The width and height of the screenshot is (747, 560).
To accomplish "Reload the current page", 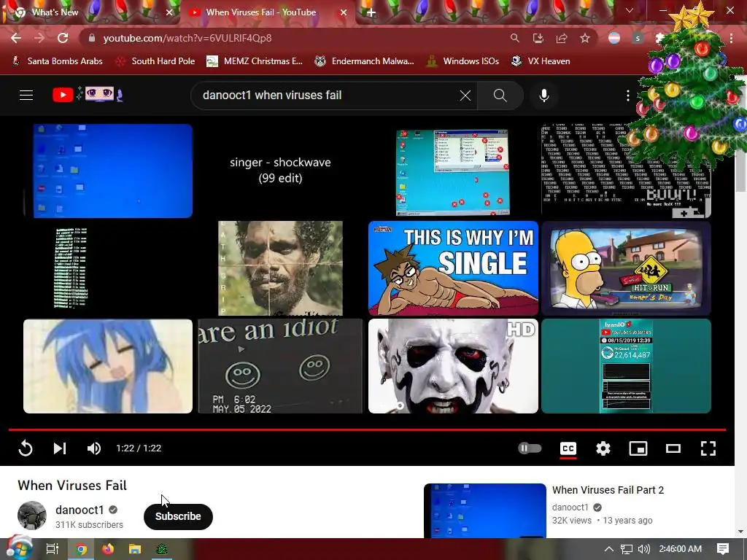I will click(x=63, y=38).
